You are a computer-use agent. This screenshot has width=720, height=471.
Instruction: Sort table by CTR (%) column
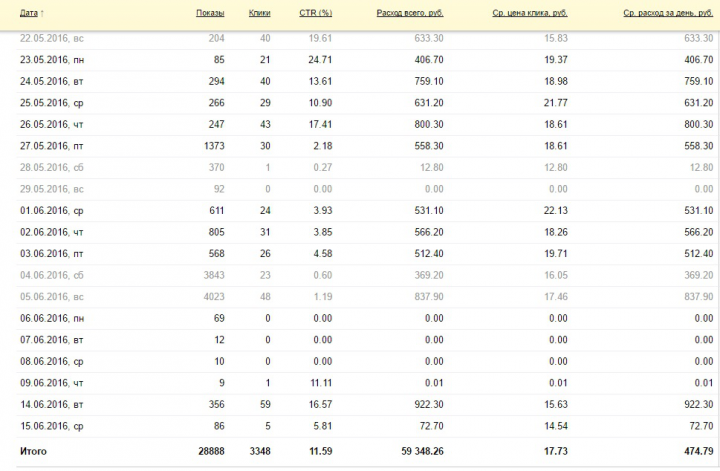(315, 13)
